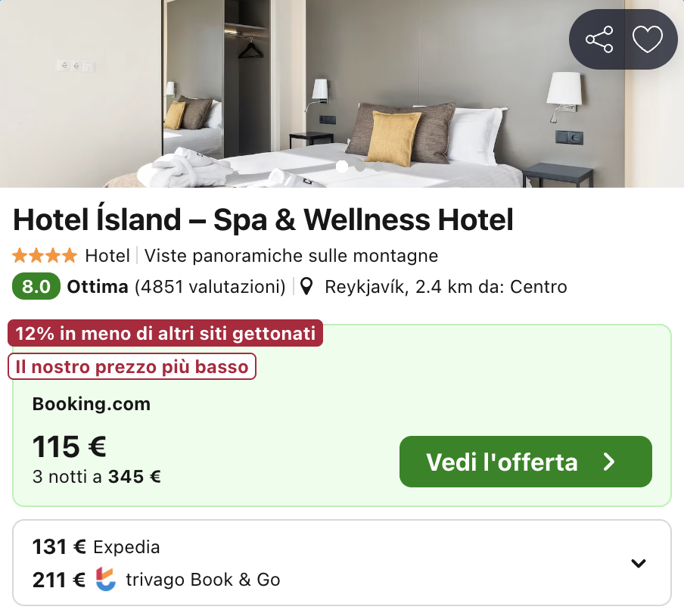Image resolution: width=684 pixels, height=616 pixels.
Task: Click the share icon on hotel photo
Action: 598,39
